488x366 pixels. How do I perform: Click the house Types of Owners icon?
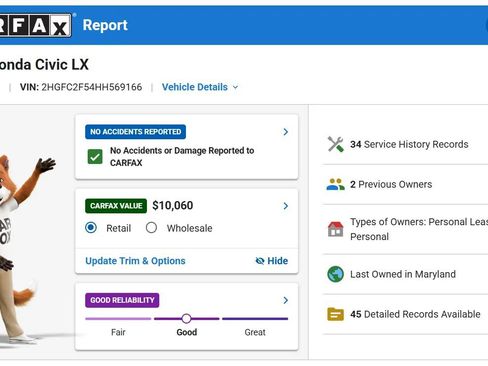335,229
